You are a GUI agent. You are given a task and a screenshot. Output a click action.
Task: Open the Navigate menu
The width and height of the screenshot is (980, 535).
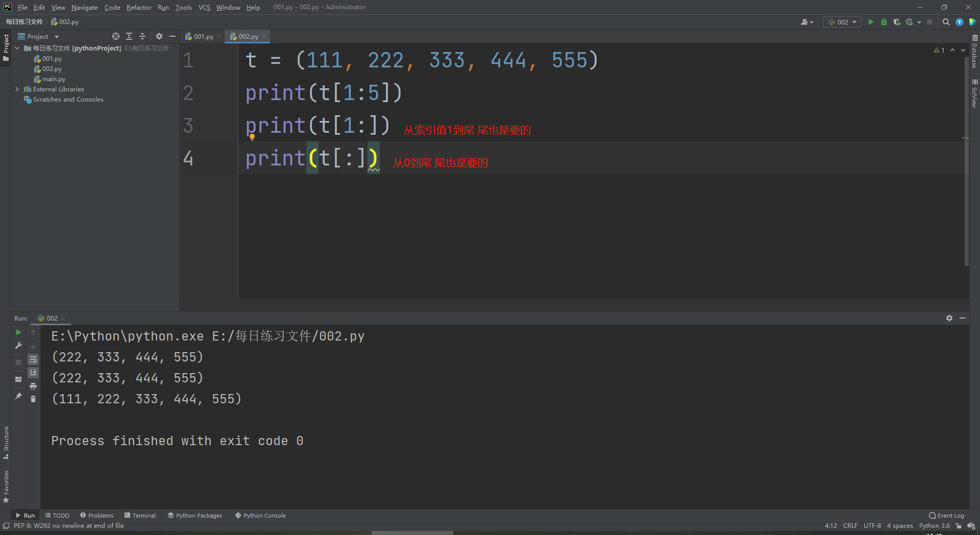coord(85,7)
